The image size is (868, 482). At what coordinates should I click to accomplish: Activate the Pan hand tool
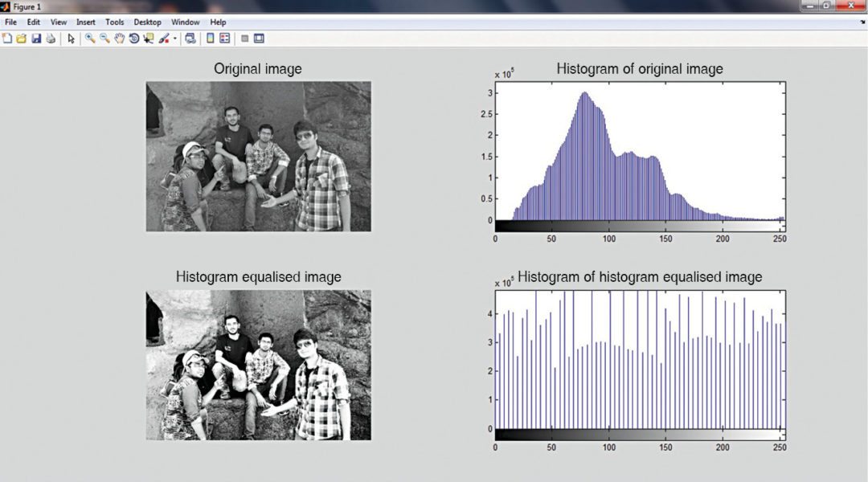coord(119,38)
